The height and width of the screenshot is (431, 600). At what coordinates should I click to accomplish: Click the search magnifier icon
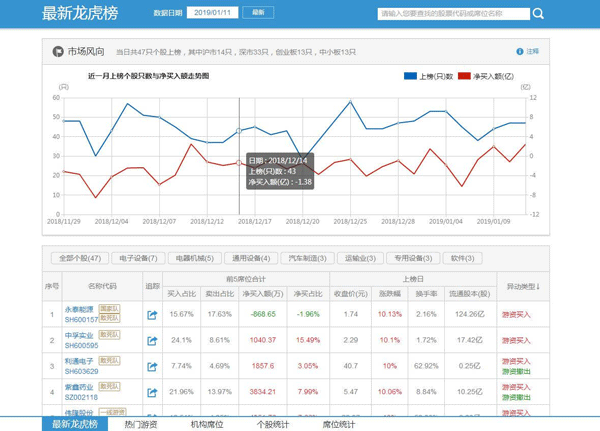pos(539,14)
